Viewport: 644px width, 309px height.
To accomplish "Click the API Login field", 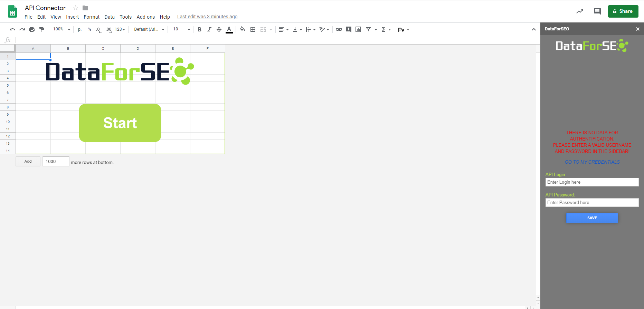I will [592, 182].
